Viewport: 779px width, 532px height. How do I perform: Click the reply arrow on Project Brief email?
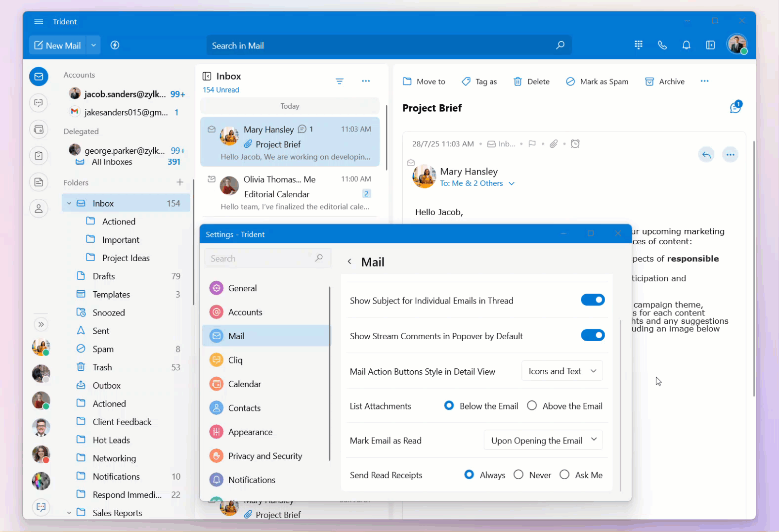click(x=706, y=155)
